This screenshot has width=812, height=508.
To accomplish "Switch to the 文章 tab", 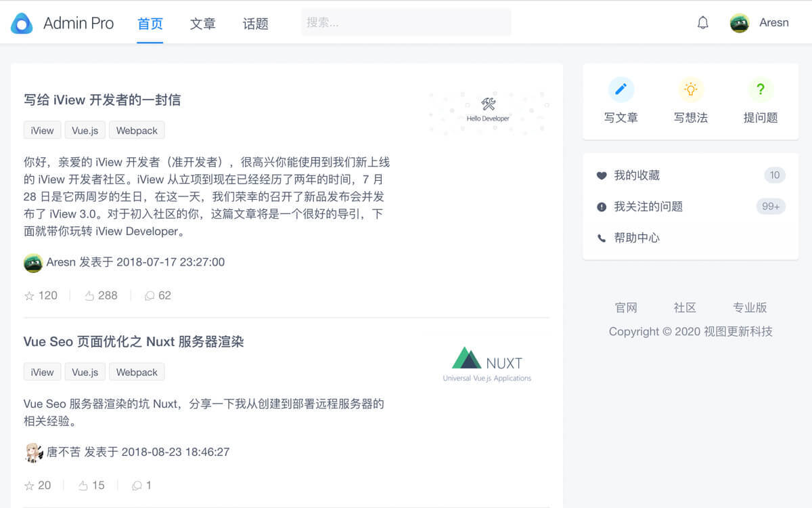I will 203,22.
